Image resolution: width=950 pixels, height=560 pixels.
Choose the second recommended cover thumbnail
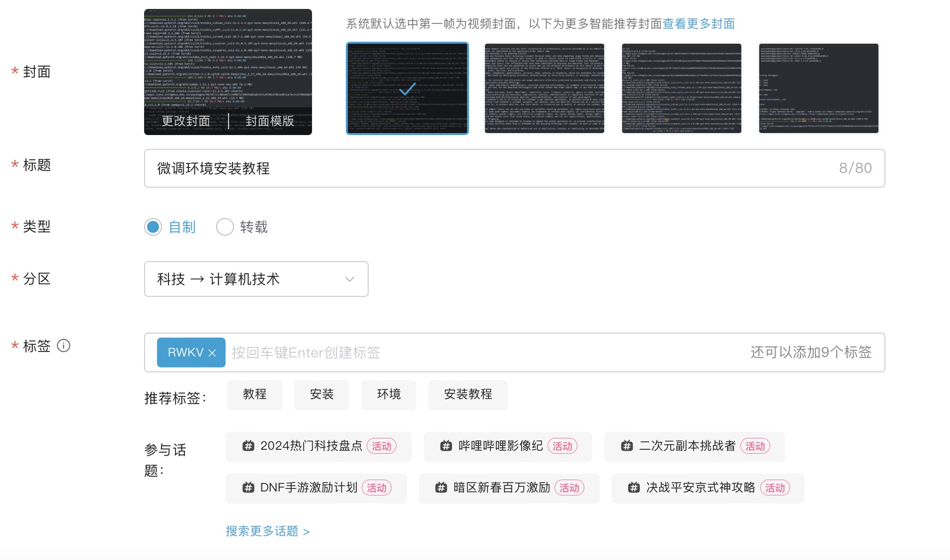[544, 88]
